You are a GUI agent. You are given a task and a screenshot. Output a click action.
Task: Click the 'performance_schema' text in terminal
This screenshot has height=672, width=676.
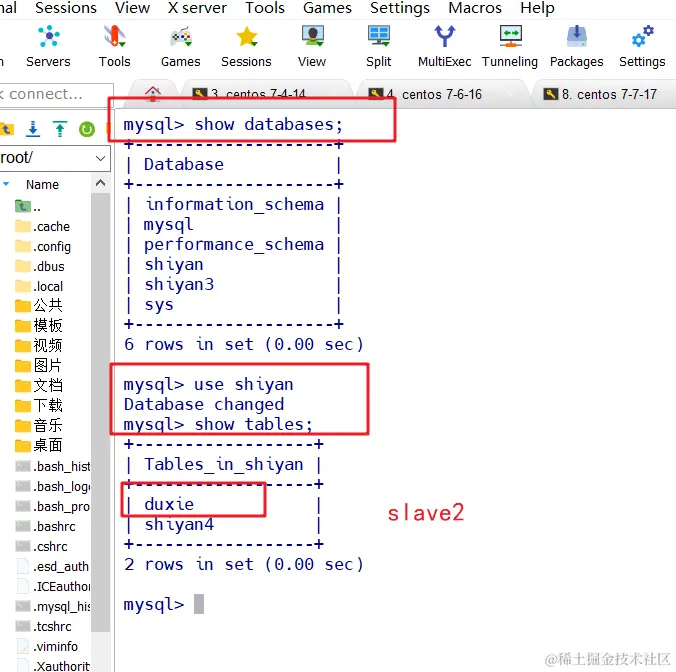(234, 245)
